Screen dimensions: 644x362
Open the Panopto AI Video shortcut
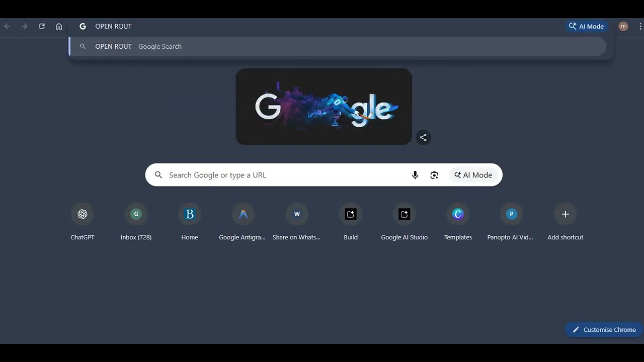tap(511, 222)
